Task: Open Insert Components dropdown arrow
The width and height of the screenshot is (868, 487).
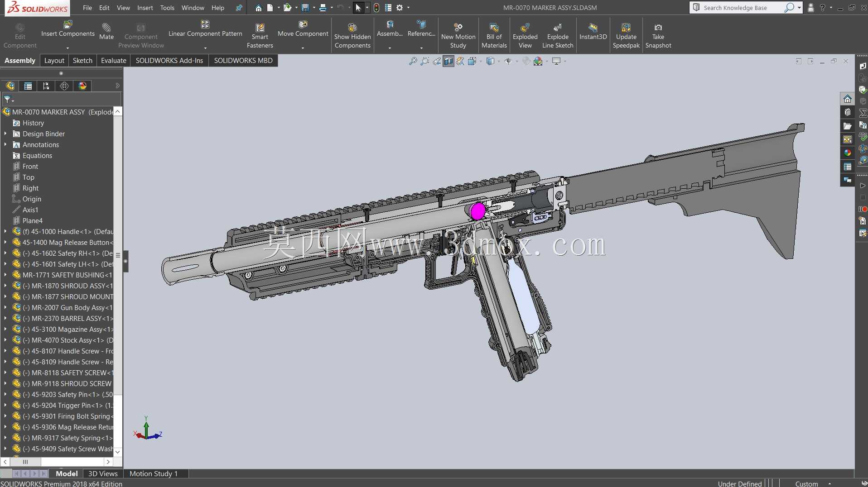Action: tap(68, 48)
